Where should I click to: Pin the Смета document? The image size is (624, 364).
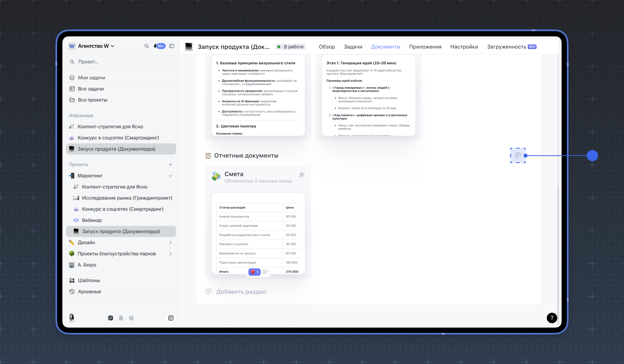tap(302, 175)
